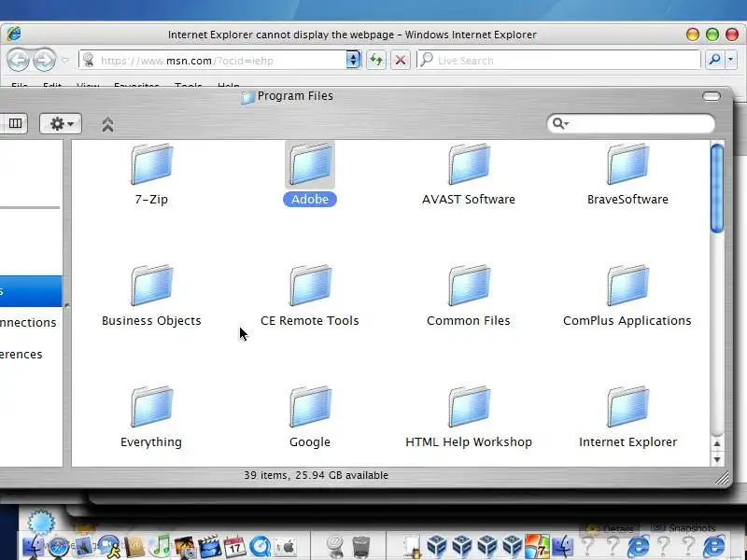
Task: Select the Adobe folder
Action: pyautogui.click(x=310, y=174)
